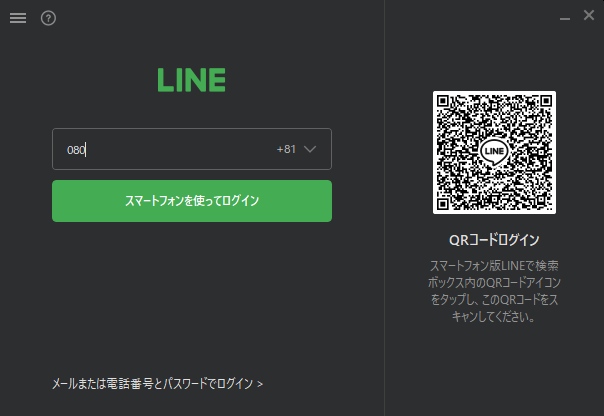The width and height of the screenshot is (604, 416).
Task: Click the QR scan instructions text
Action: (x=494, y=291)
